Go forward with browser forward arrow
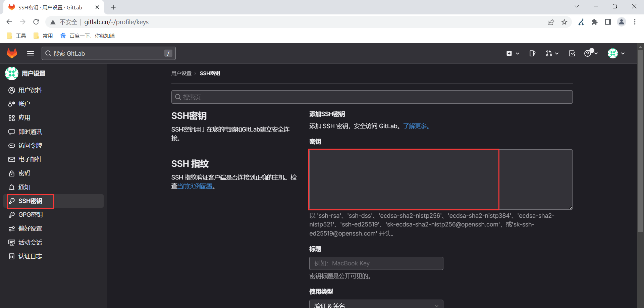 click(x=22, y=22)
